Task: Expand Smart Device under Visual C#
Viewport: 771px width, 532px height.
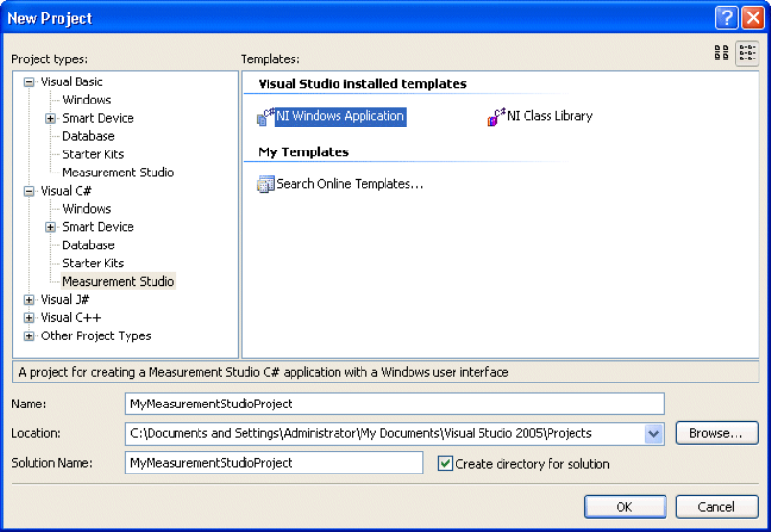Action: tap(50, 227)
